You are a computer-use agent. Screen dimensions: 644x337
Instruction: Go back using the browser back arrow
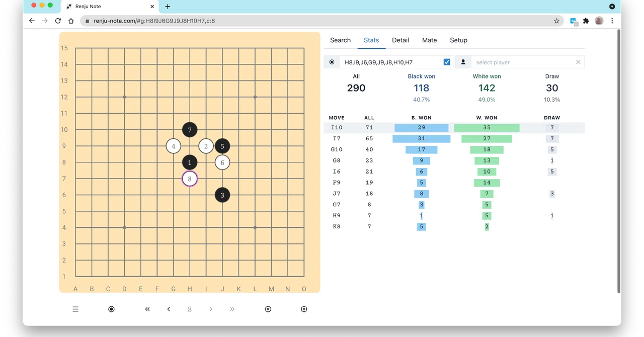(32, 21)
